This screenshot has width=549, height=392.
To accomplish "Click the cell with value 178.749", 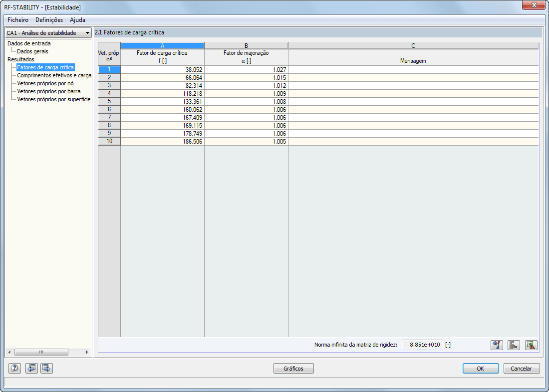I will pos(163,133).
